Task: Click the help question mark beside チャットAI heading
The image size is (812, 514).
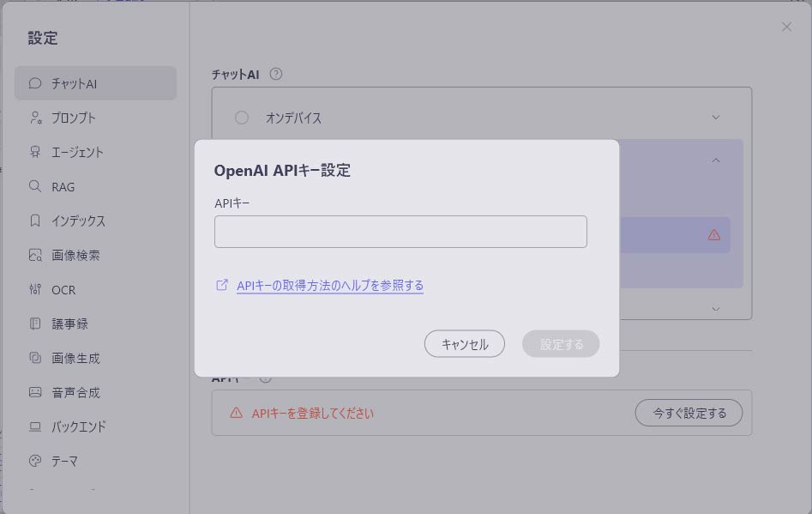Action: point(276,74)
